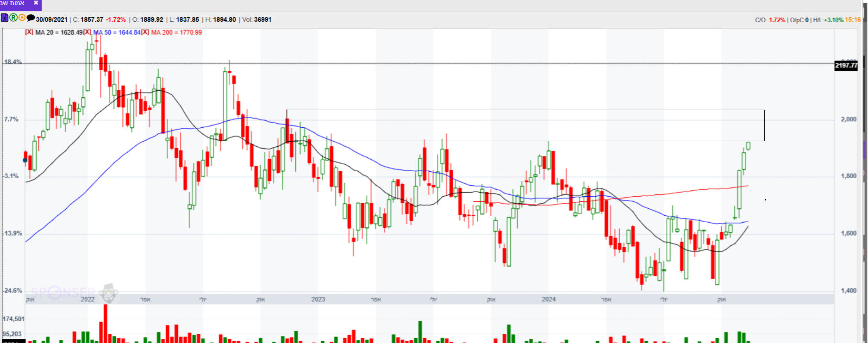Click the C/O -1.72% readout
The height and width of the screenshot is (343, 868).
[770, 20]
